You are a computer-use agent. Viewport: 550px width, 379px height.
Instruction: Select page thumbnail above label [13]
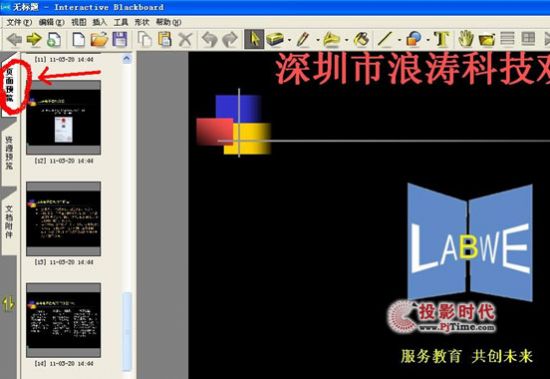(x=63, y=219)
